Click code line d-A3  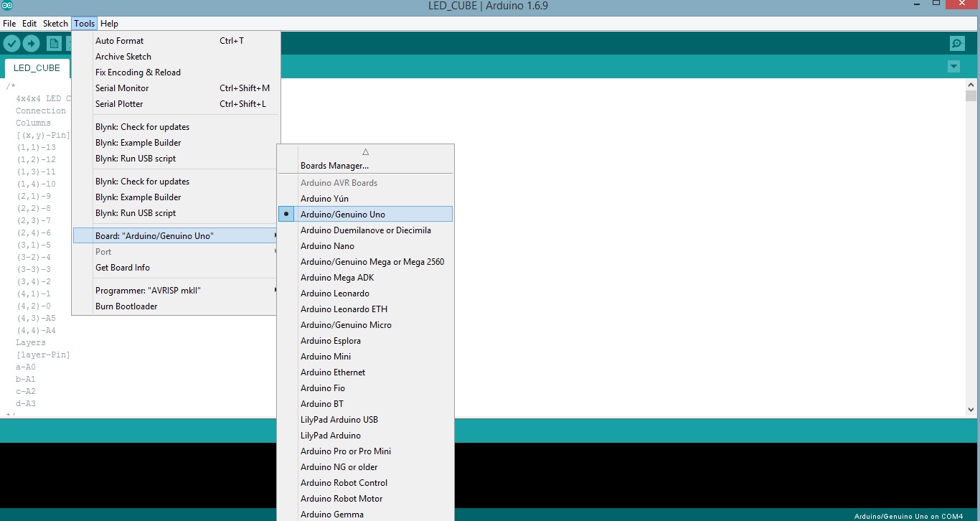click(x=26, y=404)
